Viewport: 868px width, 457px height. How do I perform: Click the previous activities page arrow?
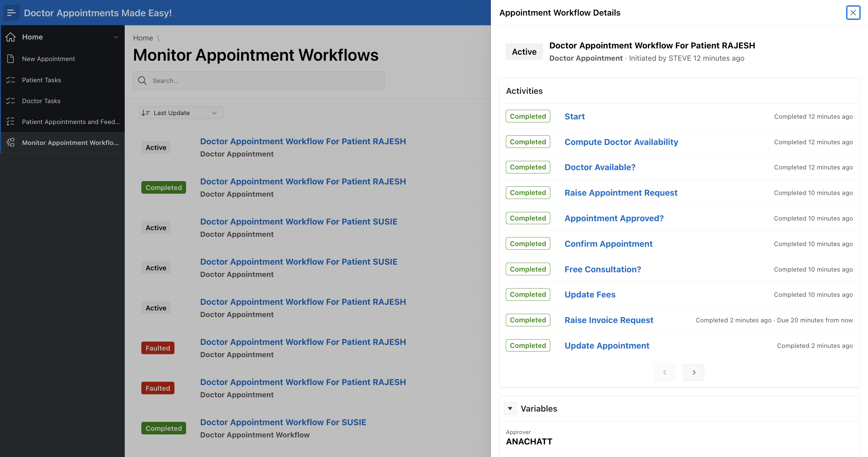(x=664, y=372)
